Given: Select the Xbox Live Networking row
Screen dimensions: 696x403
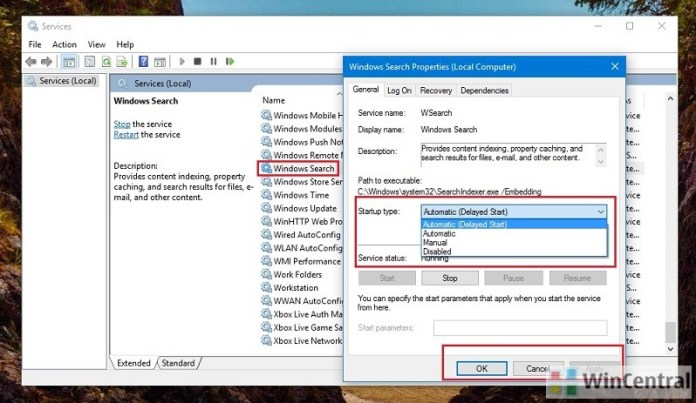Looking at the screenshot, I should click(x=302, y=341).
